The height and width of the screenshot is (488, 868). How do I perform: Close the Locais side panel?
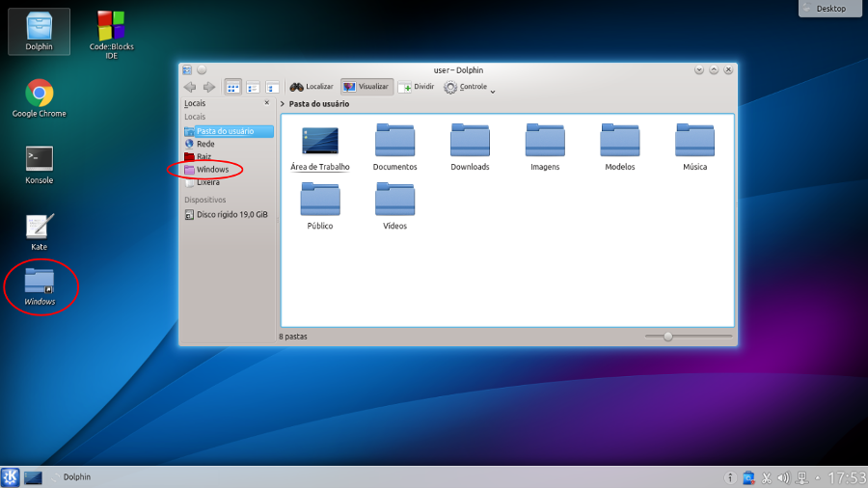coord(267,103)
